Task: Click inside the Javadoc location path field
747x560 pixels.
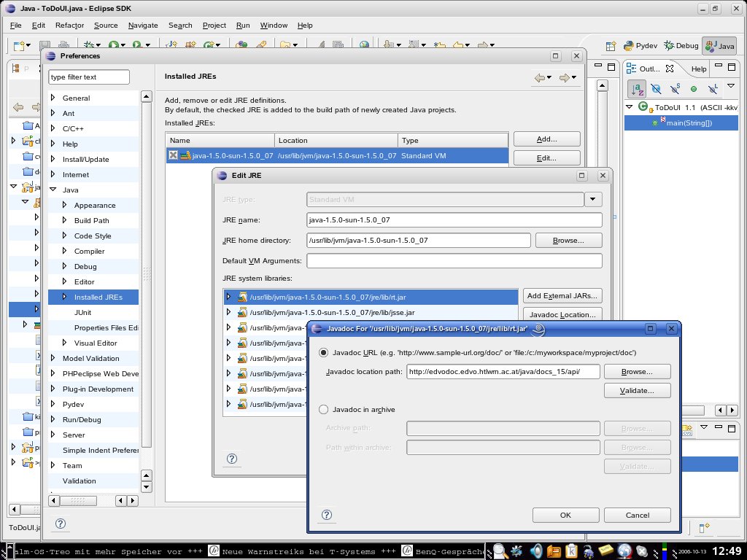Action: point(503,371)
